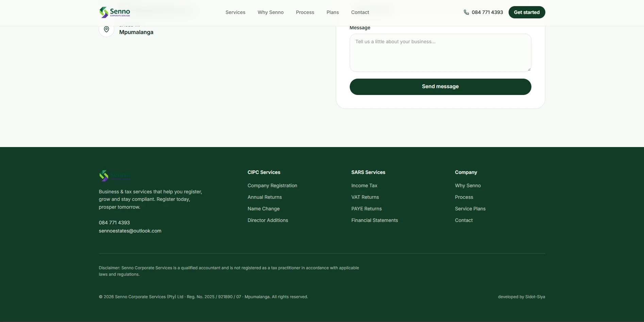Open the Process nav link in the header

(305, 12)
